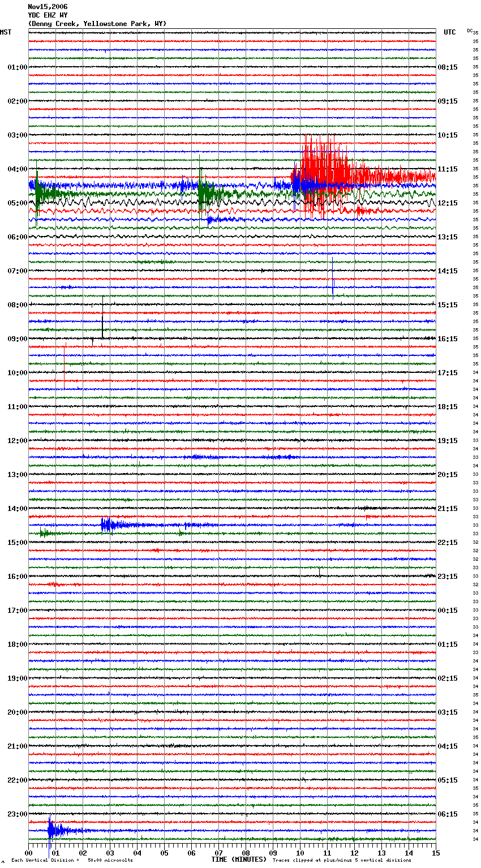Click the 16:15 UTC time label
This screenshot has width=481, height=868.
point(448,339)
